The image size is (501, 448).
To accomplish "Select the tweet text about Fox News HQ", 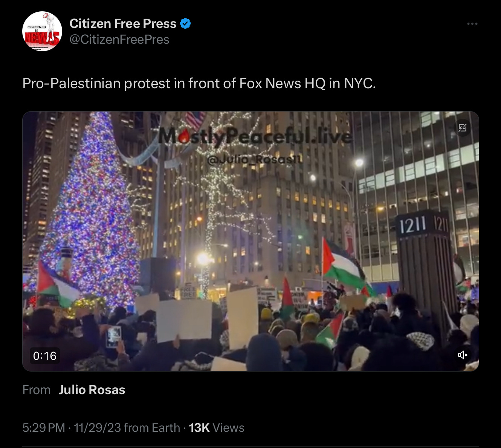I will 199,83.
